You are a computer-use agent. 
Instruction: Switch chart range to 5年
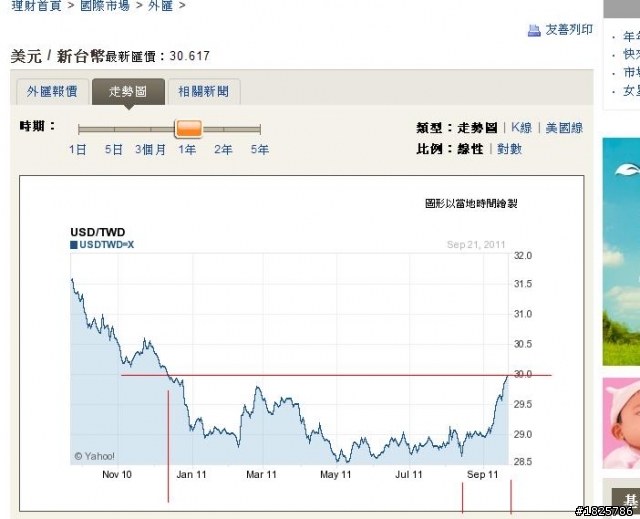coord(259,150)
